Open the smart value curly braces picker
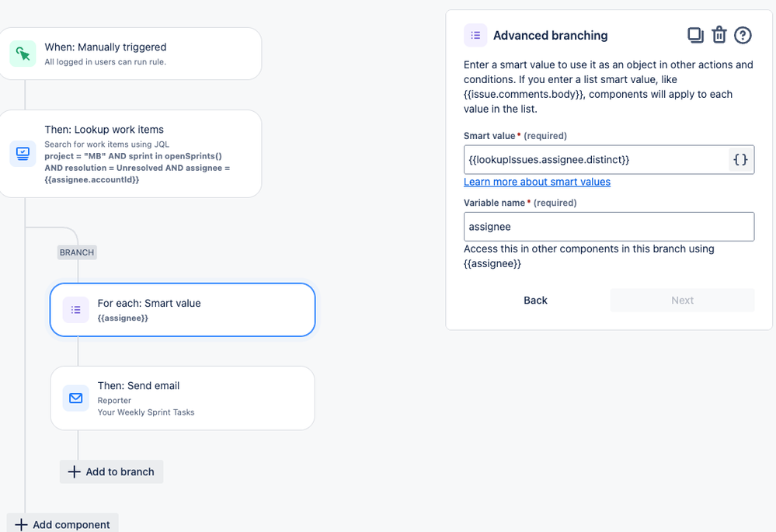This screenshot has width=776, height=532. coord(741,159)
